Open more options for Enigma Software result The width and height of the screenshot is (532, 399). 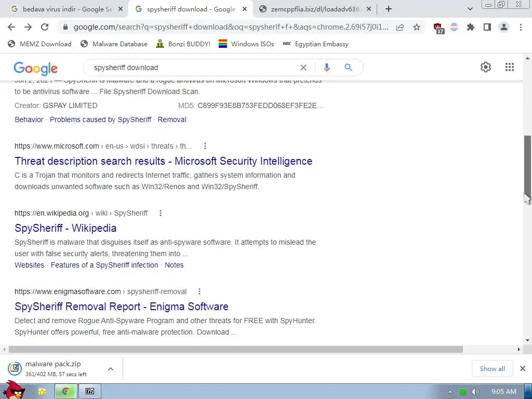pos(199,291)
